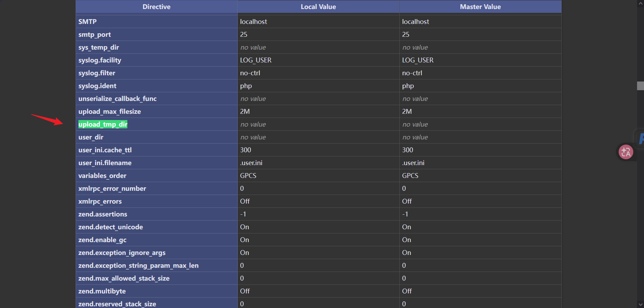Image resolution: width=644 pixels, height=308 pixels.
Task: Select the user_ini.filename directive
Action: 105,163
